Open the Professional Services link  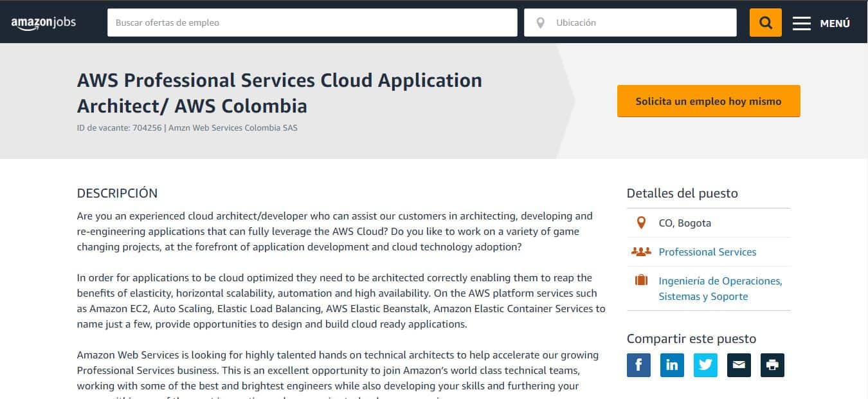tap(707, 252)
